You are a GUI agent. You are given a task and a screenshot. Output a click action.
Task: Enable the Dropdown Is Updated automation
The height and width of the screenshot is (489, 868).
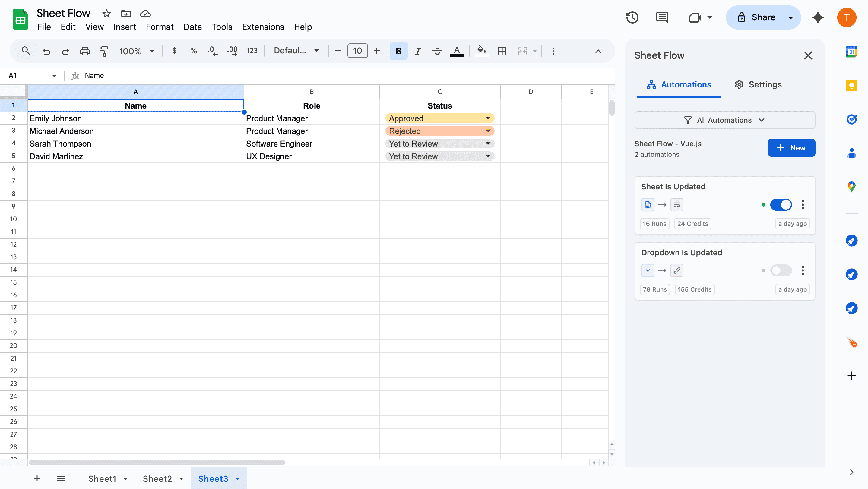pos(781,270)
